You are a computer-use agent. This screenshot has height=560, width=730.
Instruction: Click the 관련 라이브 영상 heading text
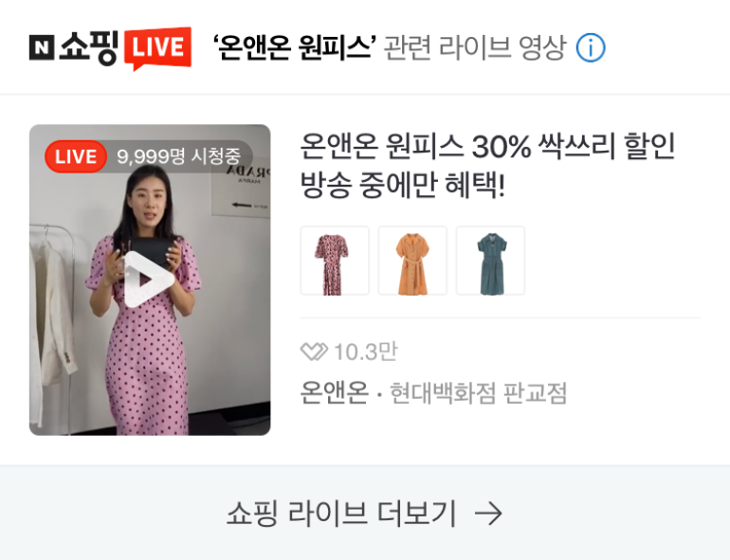pos(475,48)
